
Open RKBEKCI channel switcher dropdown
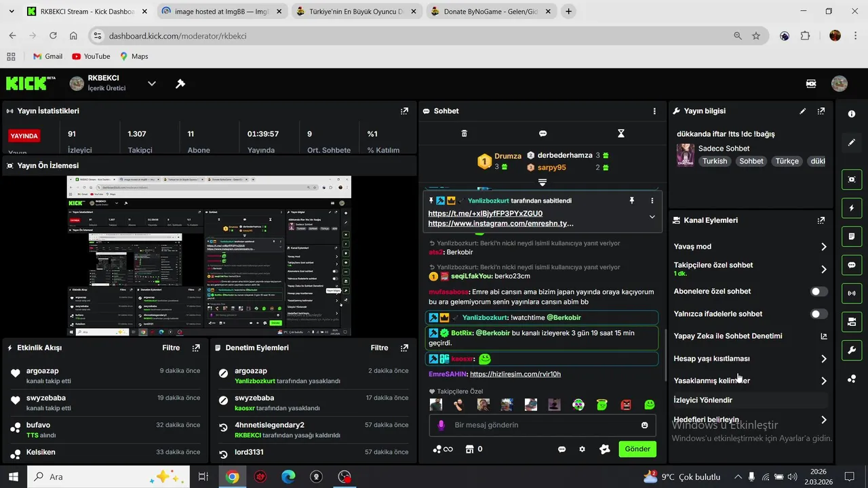pyautogui.click(x=152, y=84)
